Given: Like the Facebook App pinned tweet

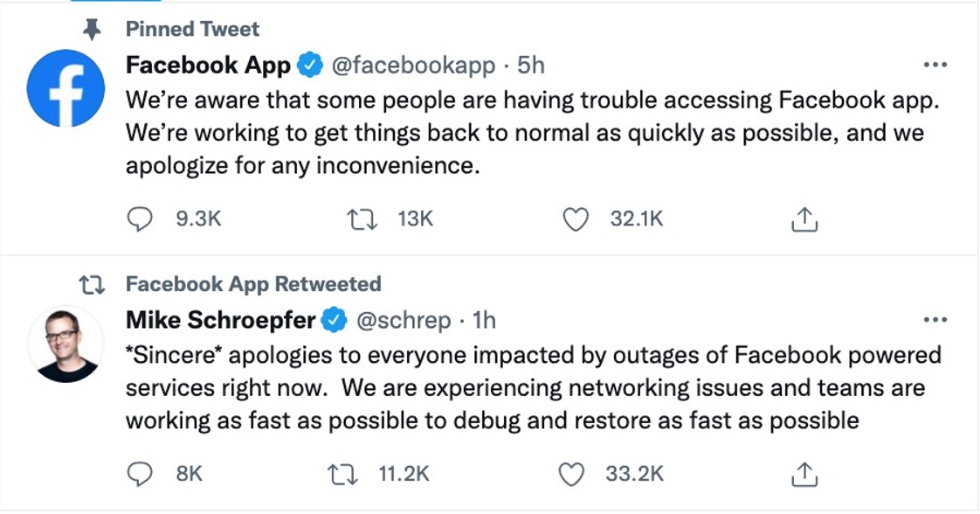Looking at the screenshot, I should (x=575, y=219).
